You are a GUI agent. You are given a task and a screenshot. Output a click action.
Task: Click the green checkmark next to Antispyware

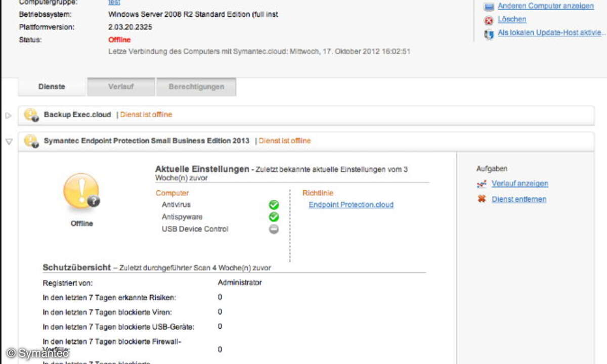point(274,217)
